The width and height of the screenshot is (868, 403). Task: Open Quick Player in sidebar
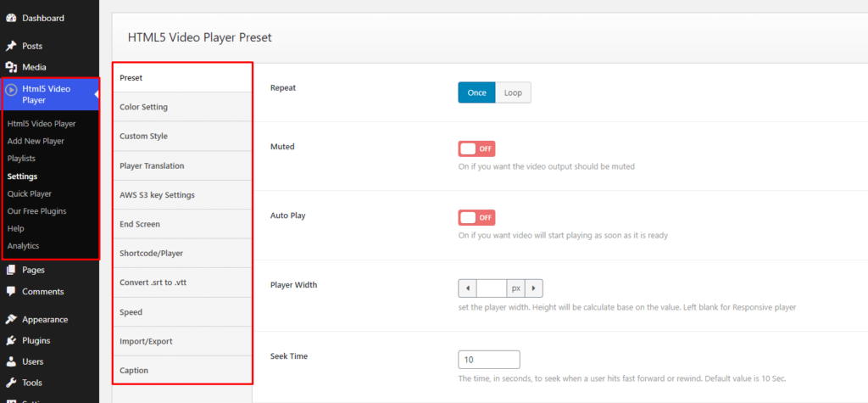[30, 193]
